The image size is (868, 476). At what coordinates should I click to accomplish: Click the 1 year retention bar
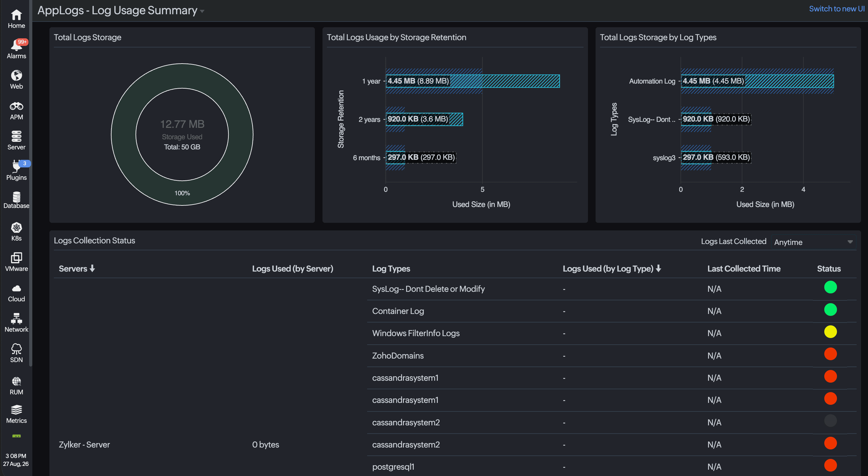pos(472,81)
